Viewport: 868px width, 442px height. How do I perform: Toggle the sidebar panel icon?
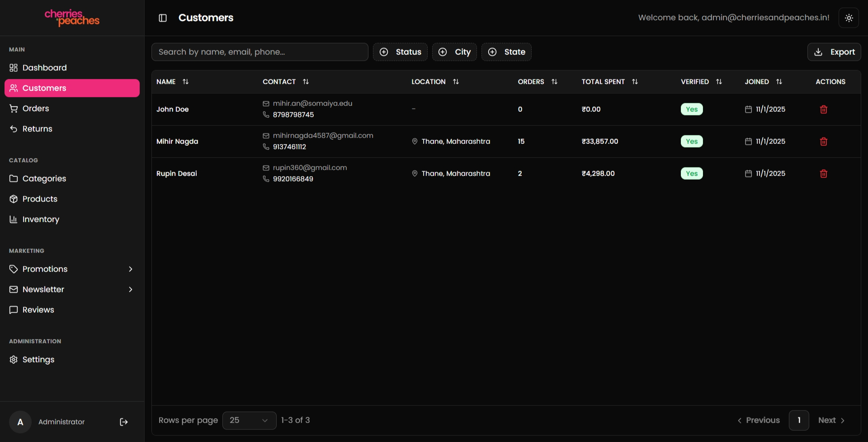point(163,18)
